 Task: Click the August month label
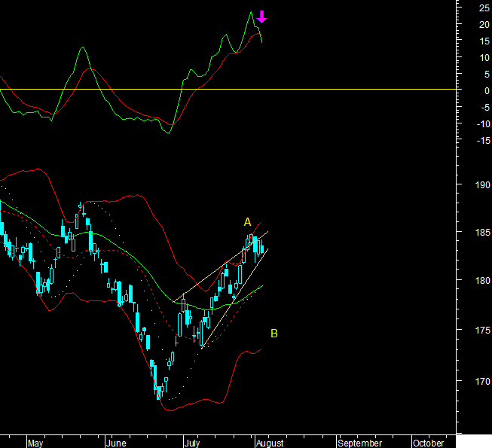click(270, 443)
